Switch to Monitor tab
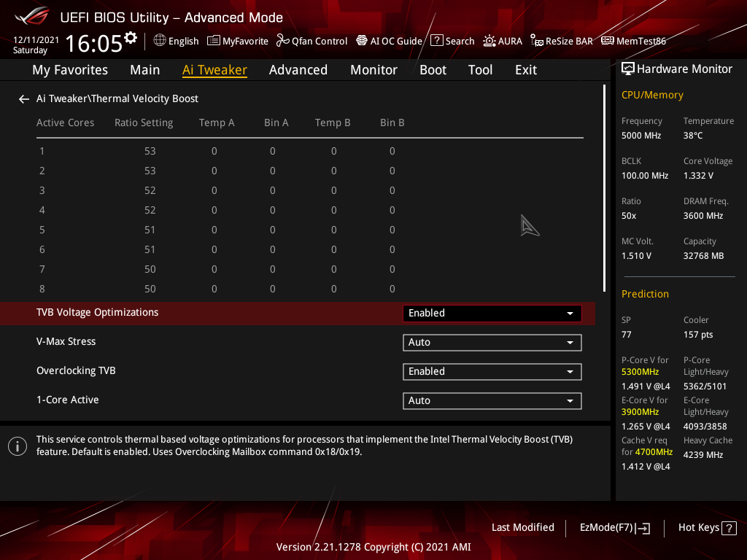 [374, 70]
